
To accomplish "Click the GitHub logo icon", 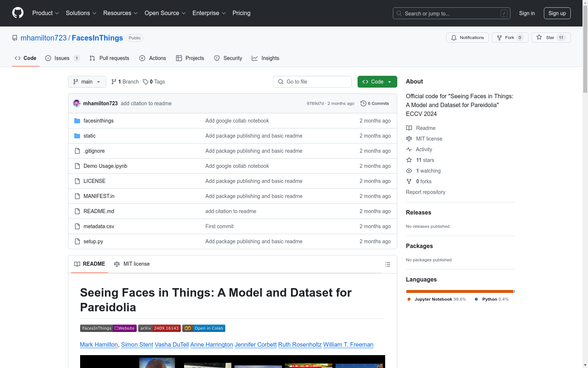I will pyautogui.click(x=18, y=13).
